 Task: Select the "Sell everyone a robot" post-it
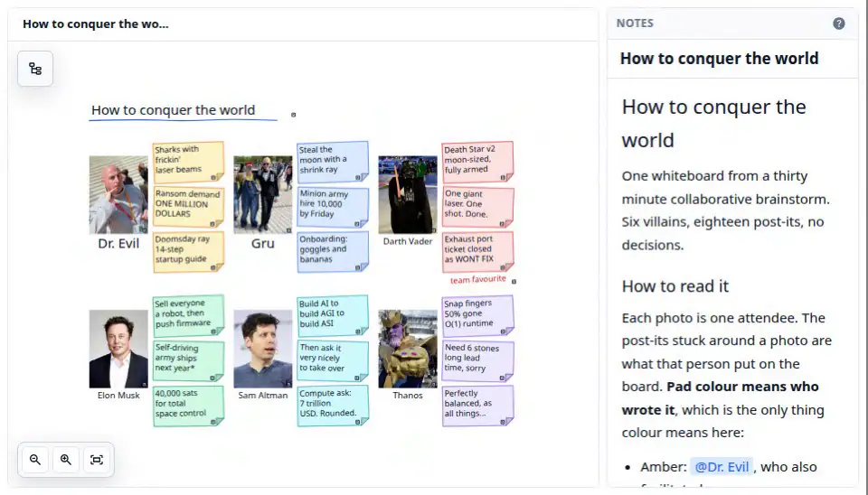(188, 315)
